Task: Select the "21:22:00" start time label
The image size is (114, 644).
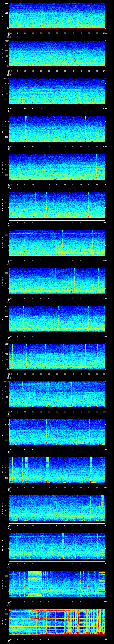Action: point(9,298)
